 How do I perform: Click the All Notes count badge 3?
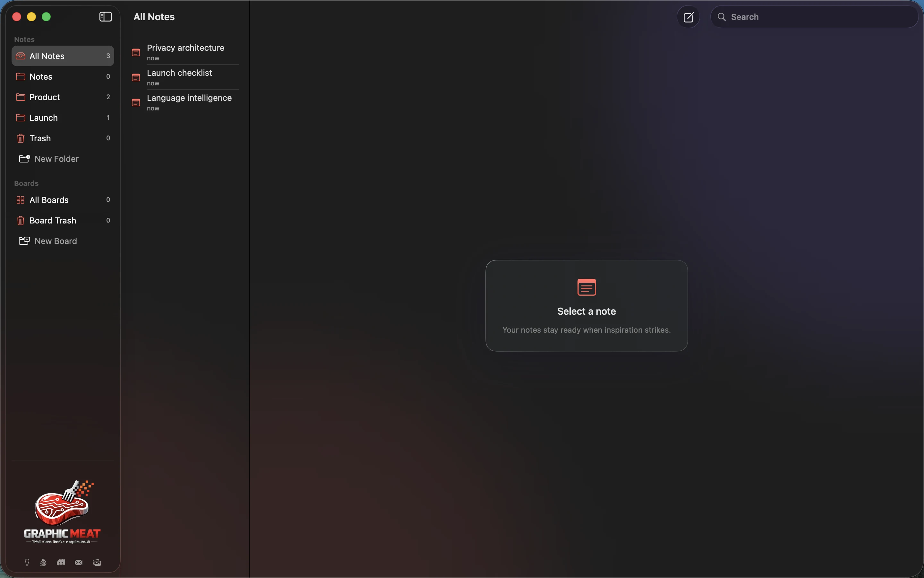click(108, 56)
